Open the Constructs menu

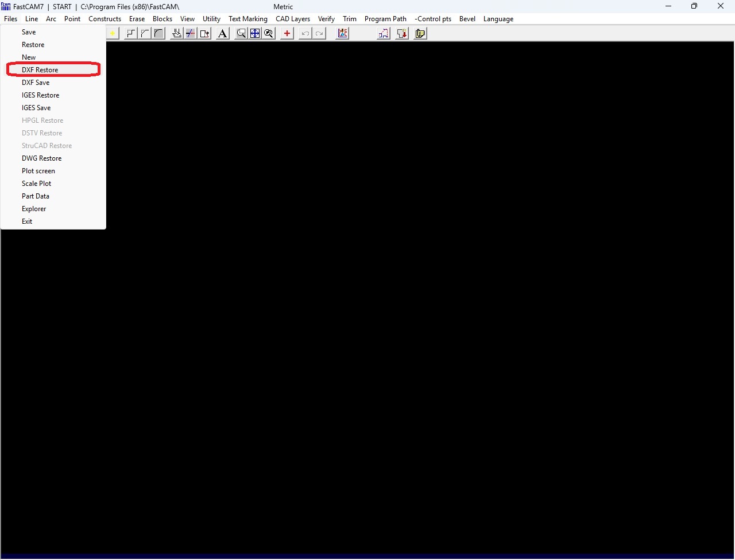pos(105,19)
